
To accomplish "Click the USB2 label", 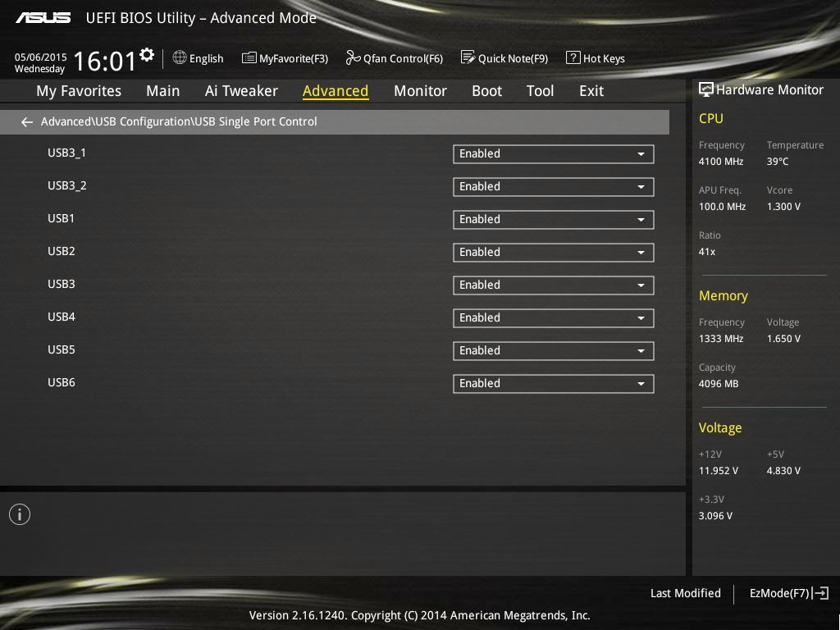I will point(61,251).
